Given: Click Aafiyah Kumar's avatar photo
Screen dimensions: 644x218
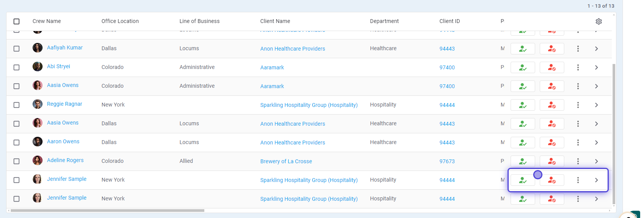Looking at the screenshot, I should (x=38, y=48).
